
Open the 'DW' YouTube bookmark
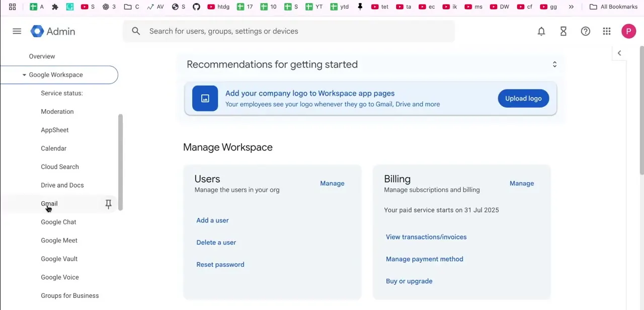click(499, 7)
